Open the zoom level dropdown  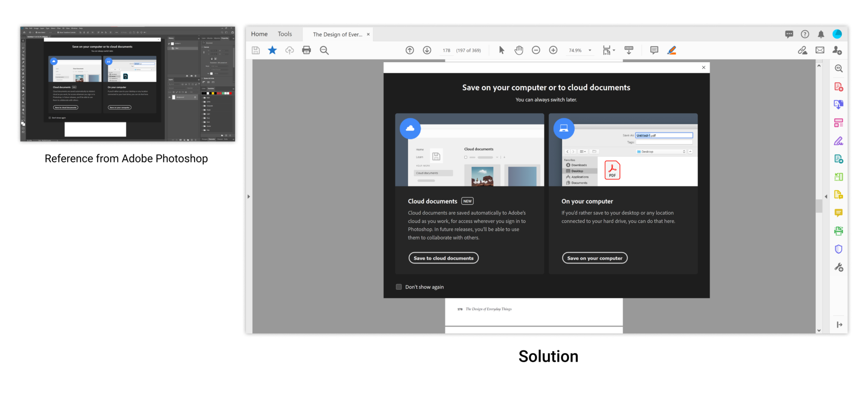pyautogui.click(x=589, y=50)
